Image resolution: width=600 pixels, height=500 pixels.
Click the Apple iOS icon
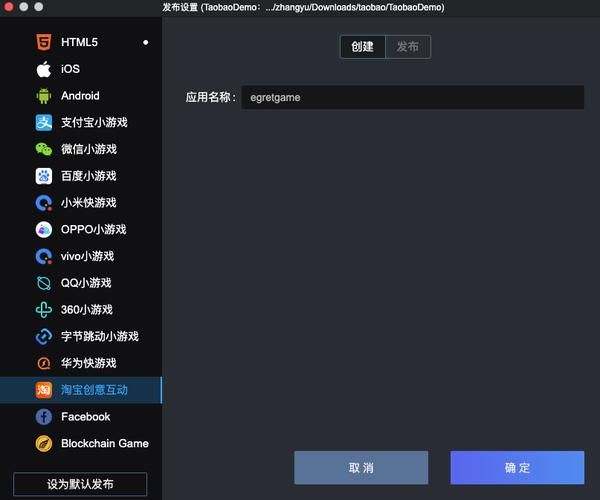[44, 69]
